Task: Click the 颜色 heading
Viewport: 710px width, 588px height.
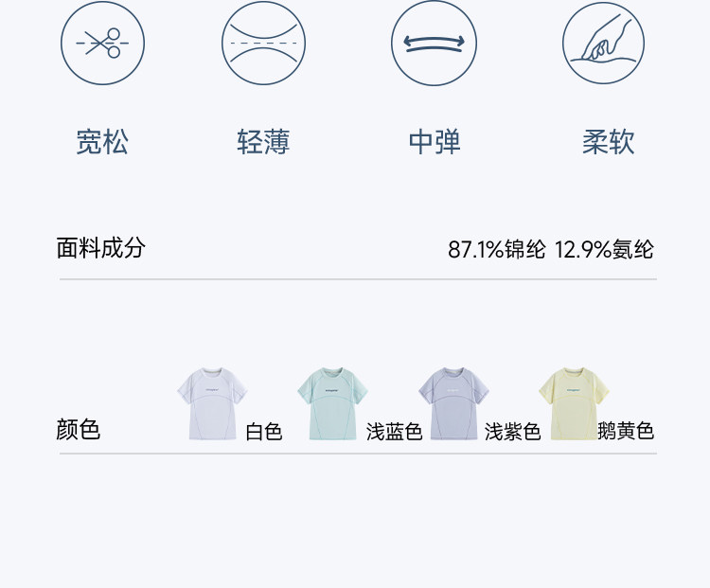Action: tap(79, 430)
